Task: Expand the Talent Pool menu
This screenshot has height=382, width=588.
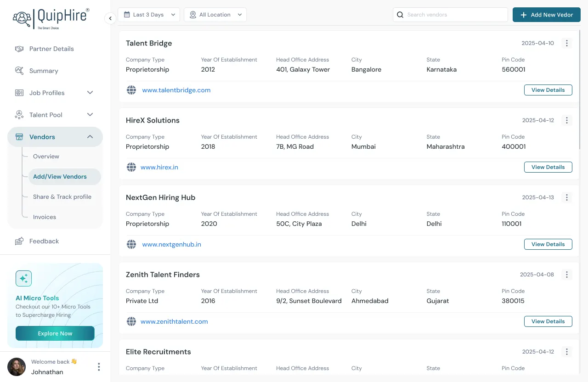Action: coord(55,115)
